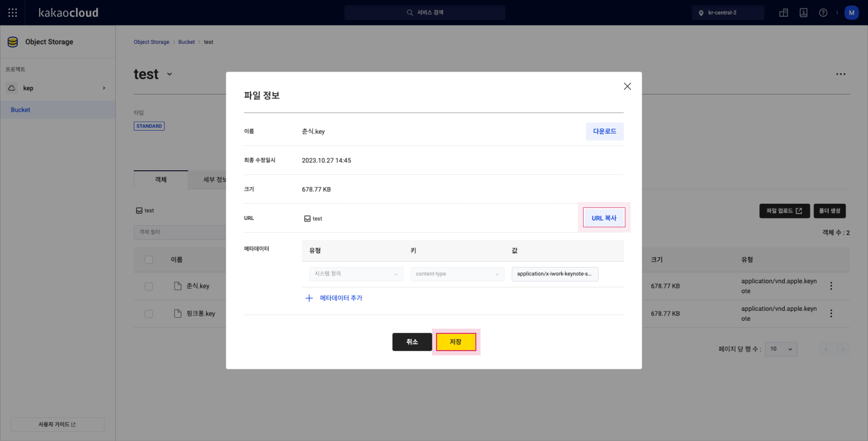The image size is (868, 441).
Task: Check the 춘식.key row checkbox
Action: click(149, 286)
